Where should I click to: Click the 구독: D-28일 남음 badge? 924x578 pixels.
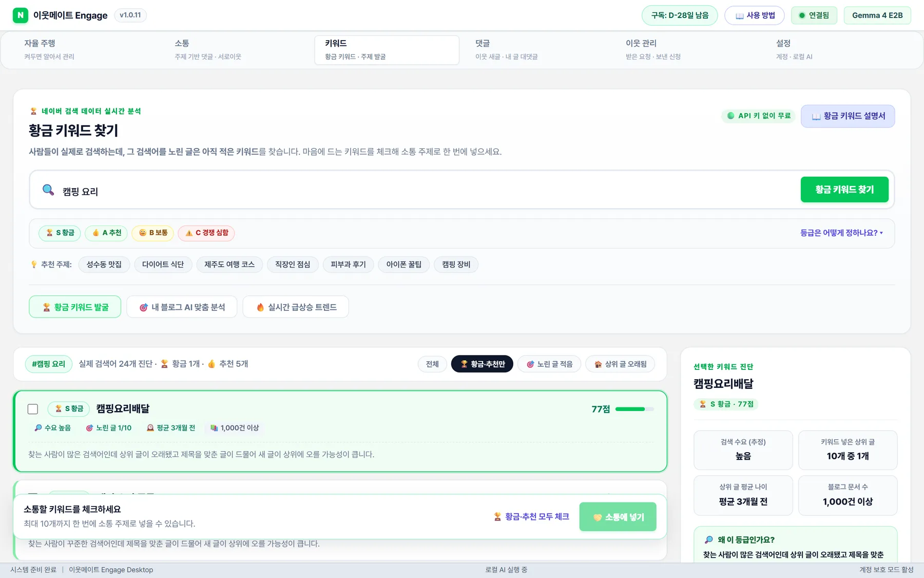(x=680, y=15)
